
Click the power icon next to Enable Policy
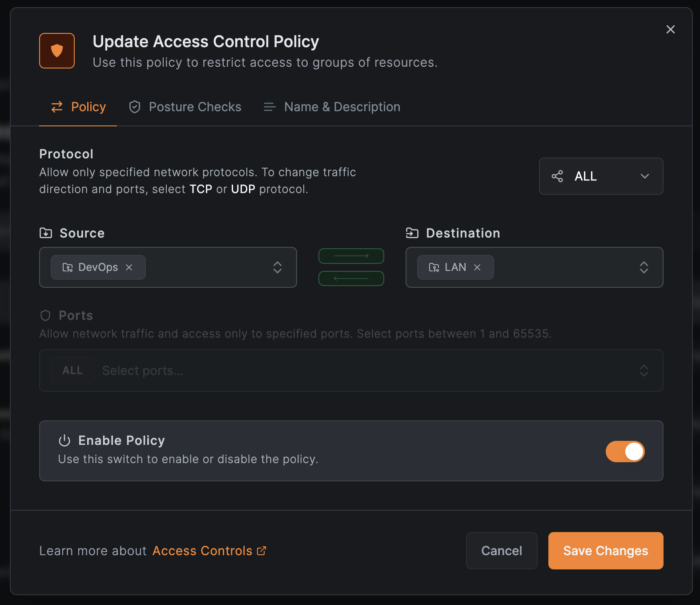click(64, 441)
